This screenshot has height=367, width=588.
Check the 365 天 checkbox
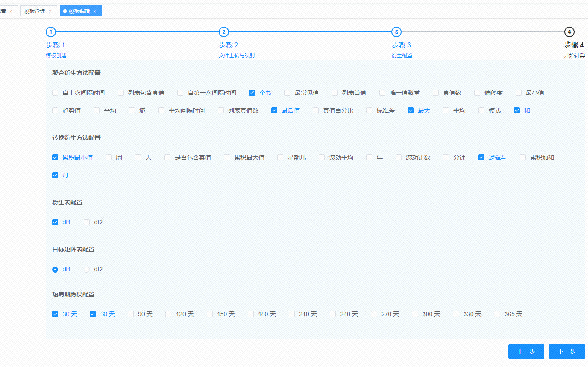pos(497,314)
